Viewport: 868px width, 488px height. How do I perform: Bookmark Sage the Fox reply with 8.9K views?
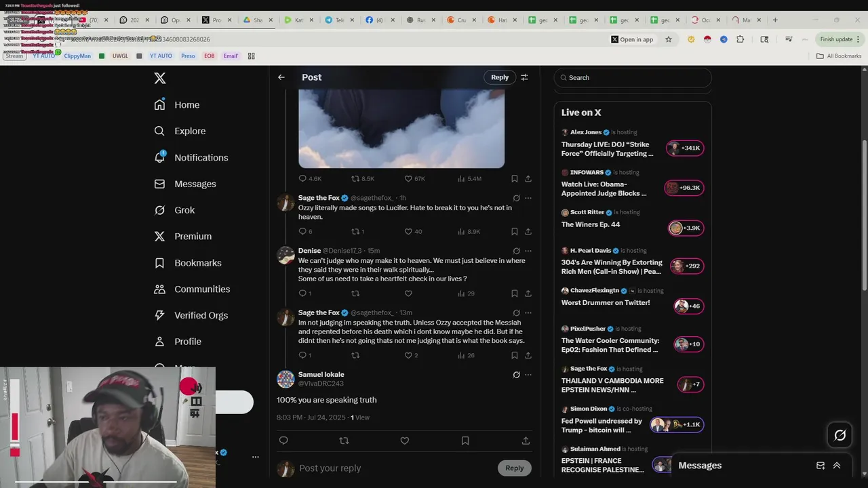[515, 232]
